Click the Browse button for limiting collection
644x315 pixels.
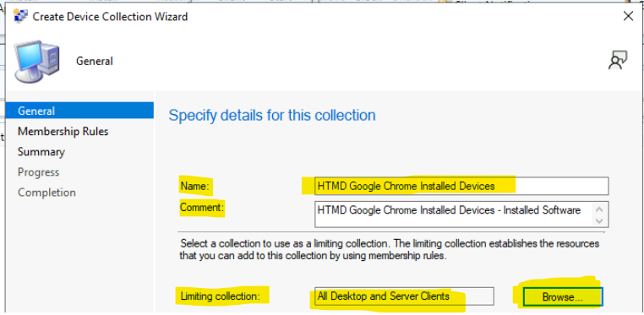[x=562, y=297]
